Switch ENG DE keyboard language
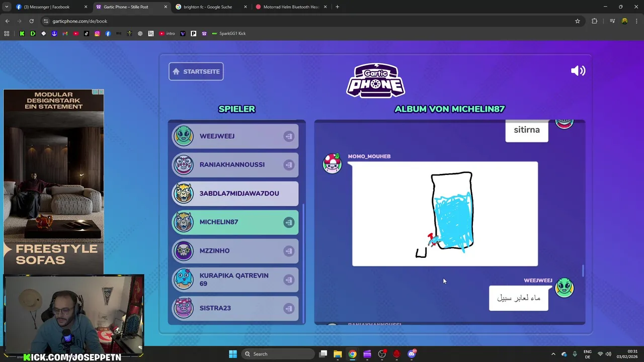The height and width of the screenshot is (362, 644). pos(587,354)
